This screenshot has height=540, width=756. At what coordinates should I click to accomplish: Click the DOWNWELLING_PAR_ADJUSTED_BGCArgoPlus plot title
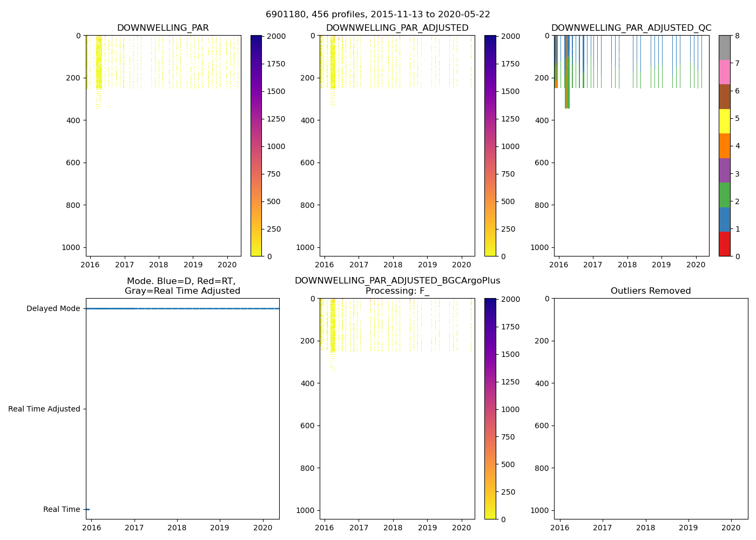pyautogui.click(x=397, y=281)
